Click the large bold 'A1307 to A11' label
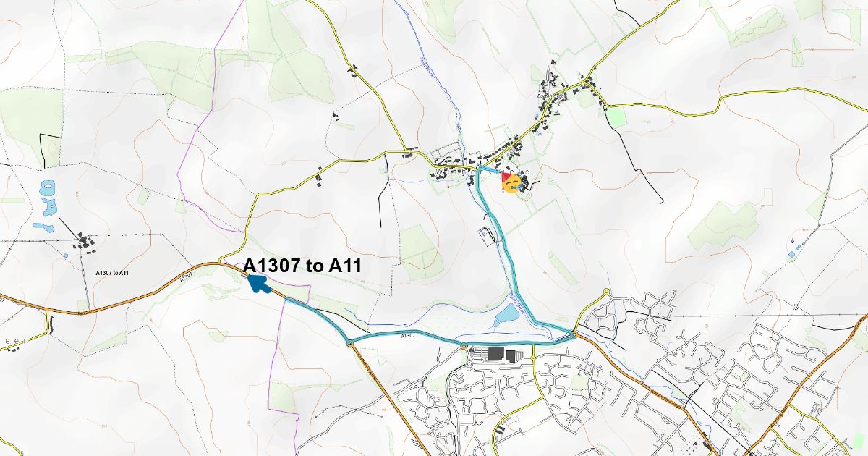Viewport: 868px width, 456px height. 302,266
